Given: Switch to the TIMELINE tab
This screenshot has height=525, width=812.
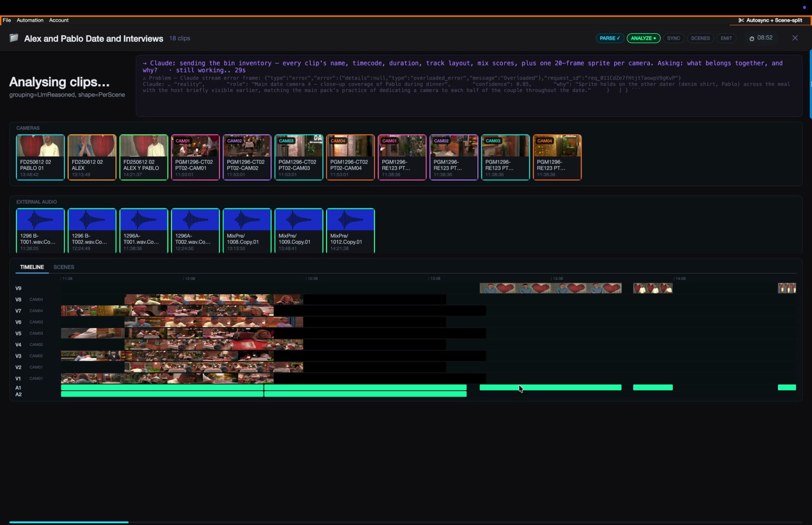Looking at the screenshot, I should 32,267.
